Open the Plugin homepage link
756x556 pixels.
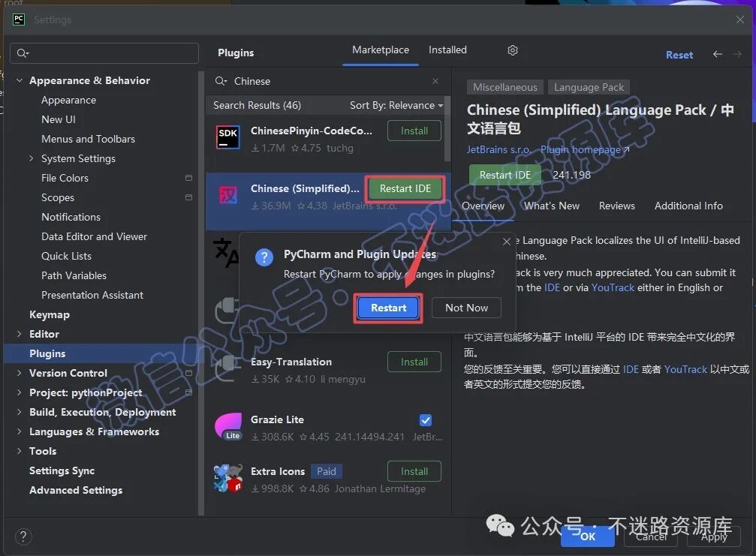coord(584,149)
